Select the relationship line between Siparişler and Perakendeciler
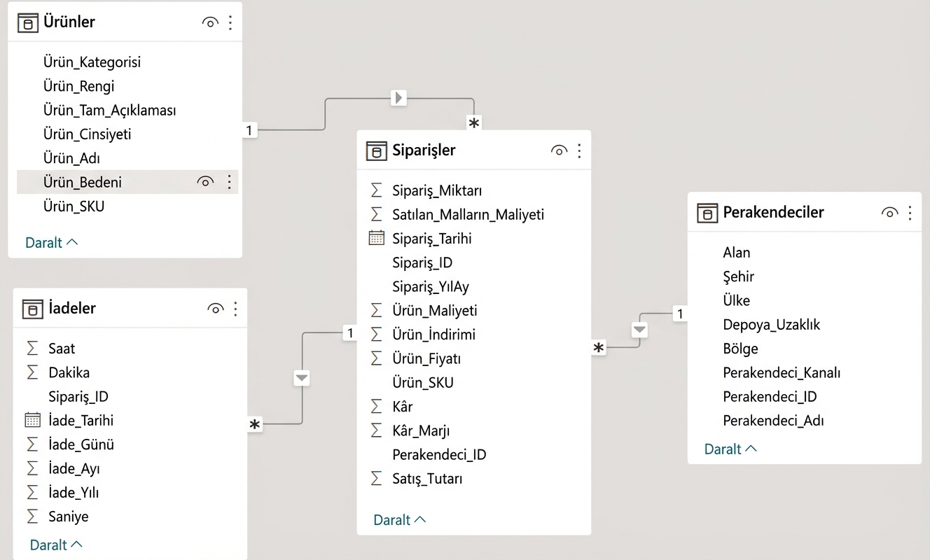Viewport: 930px width, 560px height. click(x=639, y=328)
